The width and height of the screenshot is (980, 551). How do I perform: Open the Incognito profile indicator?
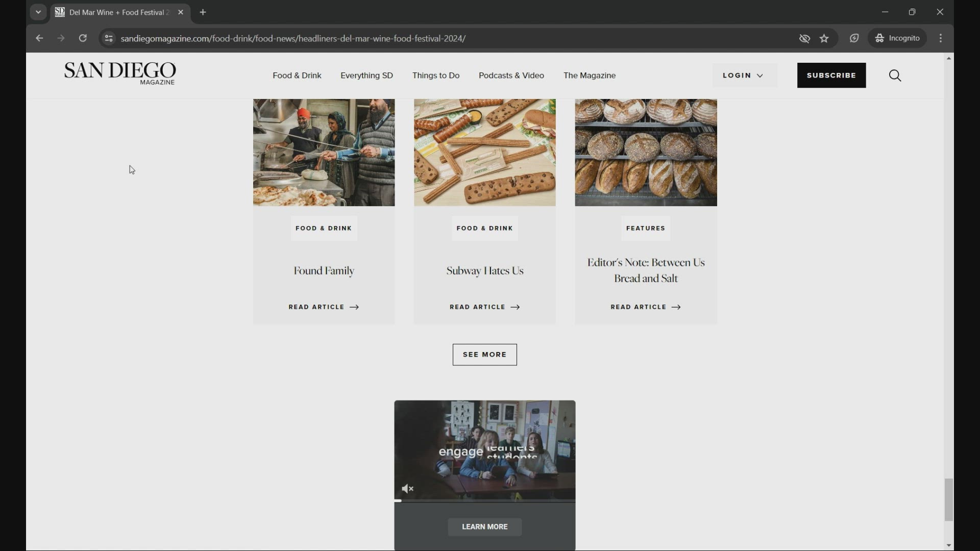click(897, 38)
